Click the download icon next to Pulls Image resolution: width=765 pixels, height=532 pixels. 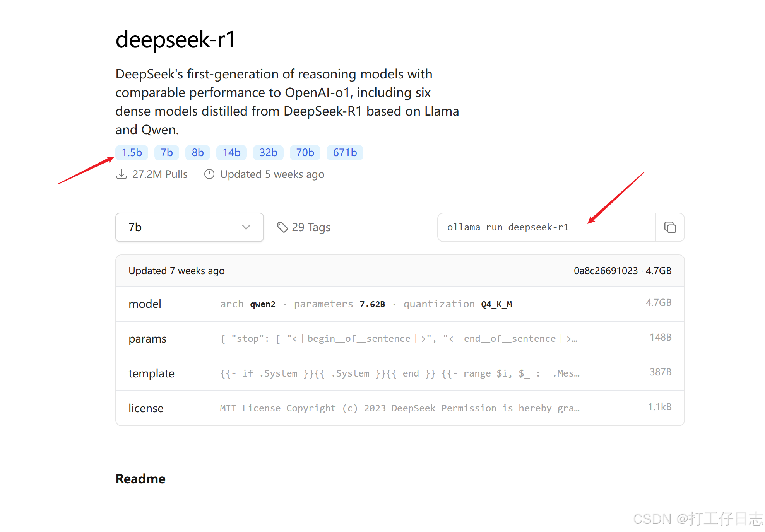tap(121, 174)
